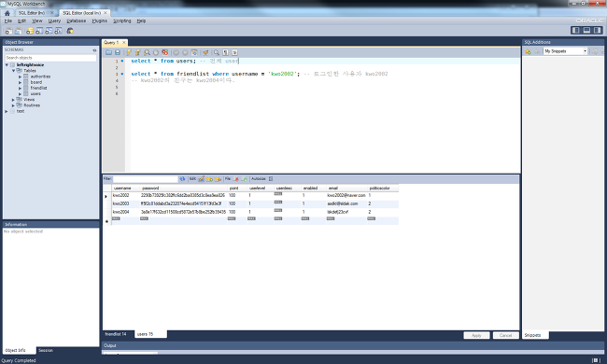Viewport: 607px width, 364px height.
Task: Click the commit transaction icon
Action: click(x=176, y=52)
